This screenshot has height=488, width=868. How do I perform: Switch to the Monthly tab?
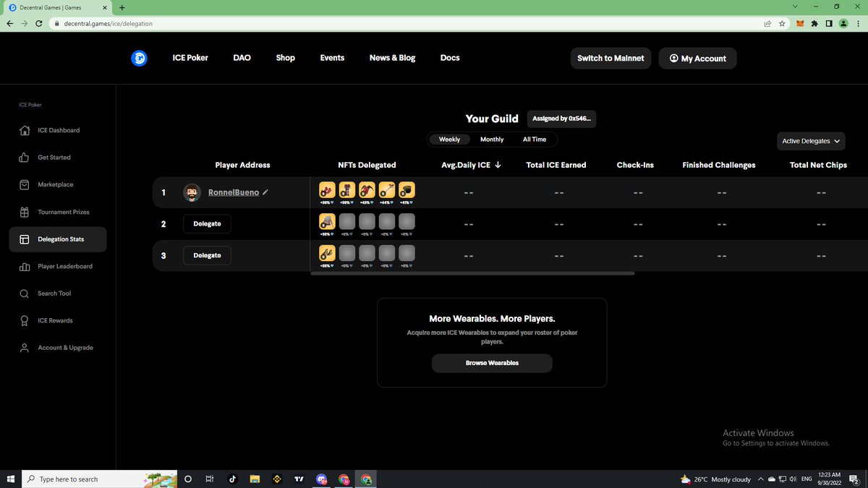coord(492,140)
